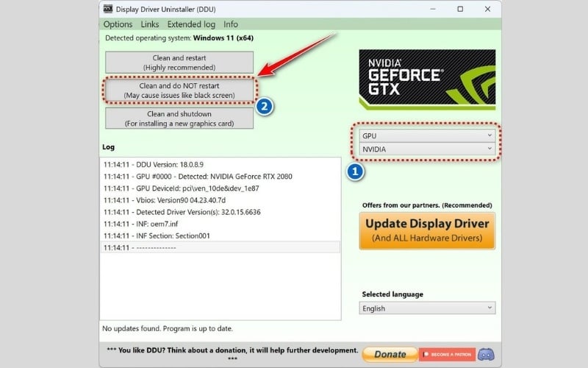Click Clean and shutdown button

[x=179, y=118]
